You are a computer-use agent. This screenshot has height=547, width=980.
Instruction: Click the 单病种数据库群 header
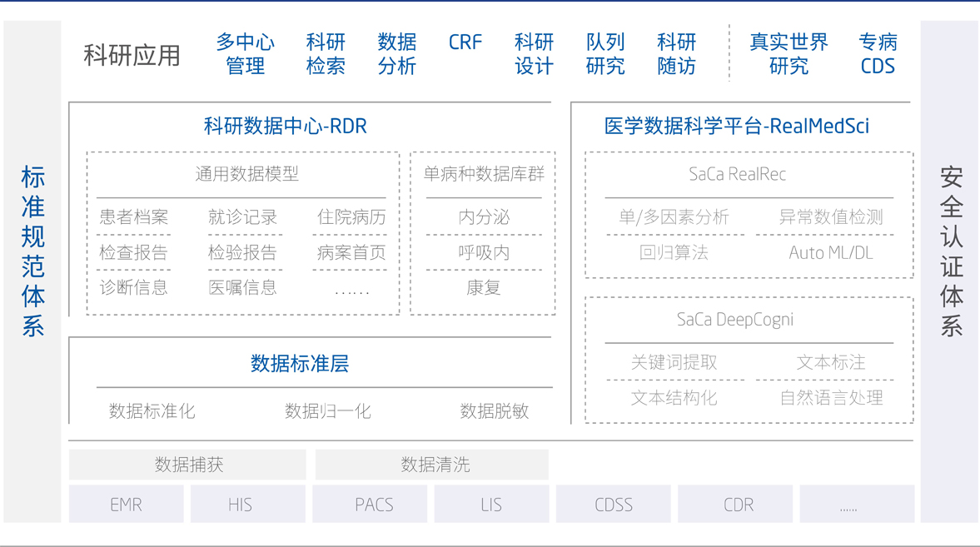click(484, 174)
